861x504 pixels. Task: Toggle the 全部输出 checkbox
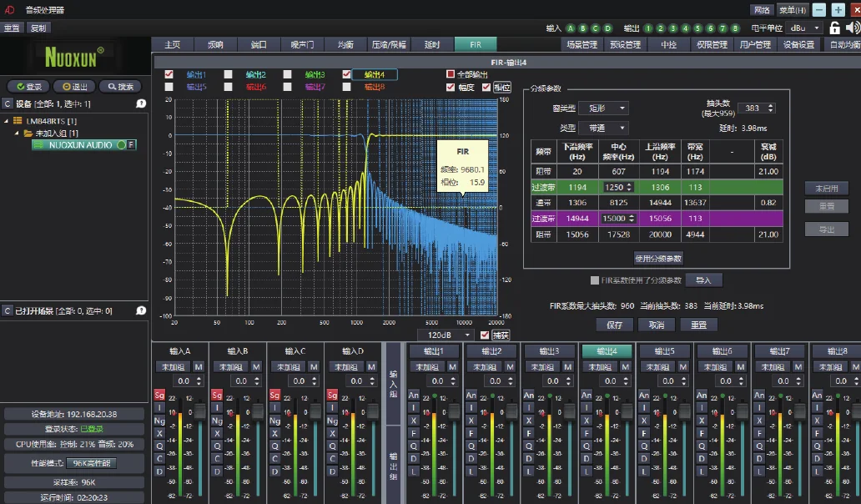451,74
